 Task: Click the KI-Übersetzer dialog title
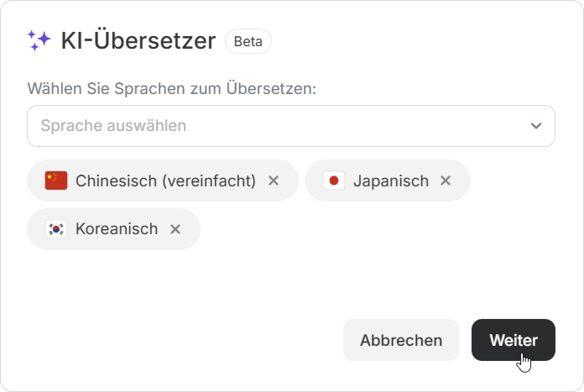(138, 41)
